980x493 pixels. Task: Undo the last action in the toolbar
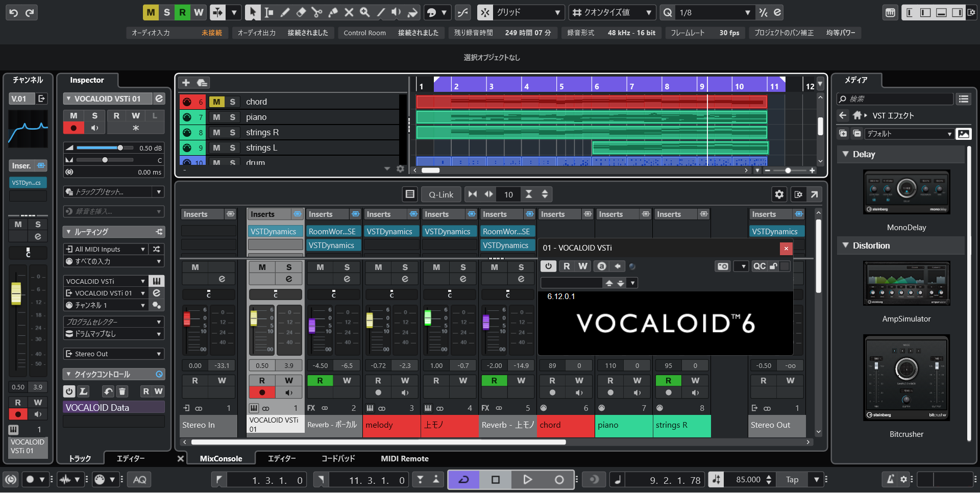[x=14, y=13]
